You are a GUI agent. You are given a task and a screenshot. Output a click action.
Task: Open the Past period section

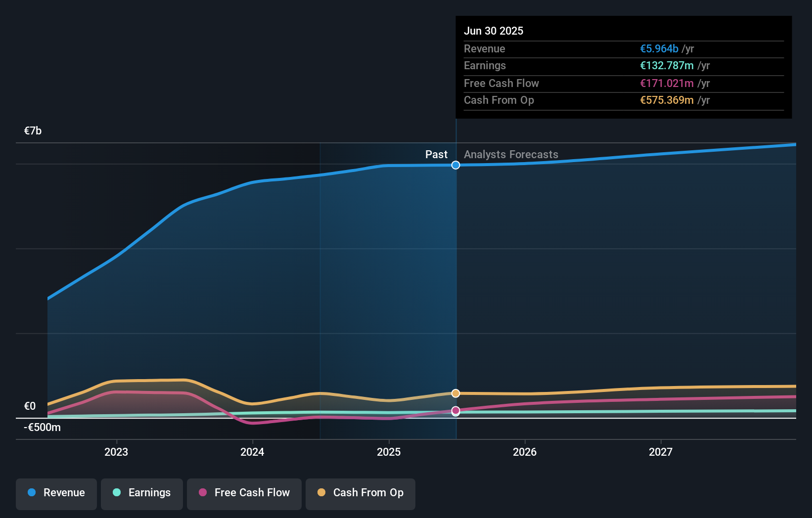tap(436, 154)
